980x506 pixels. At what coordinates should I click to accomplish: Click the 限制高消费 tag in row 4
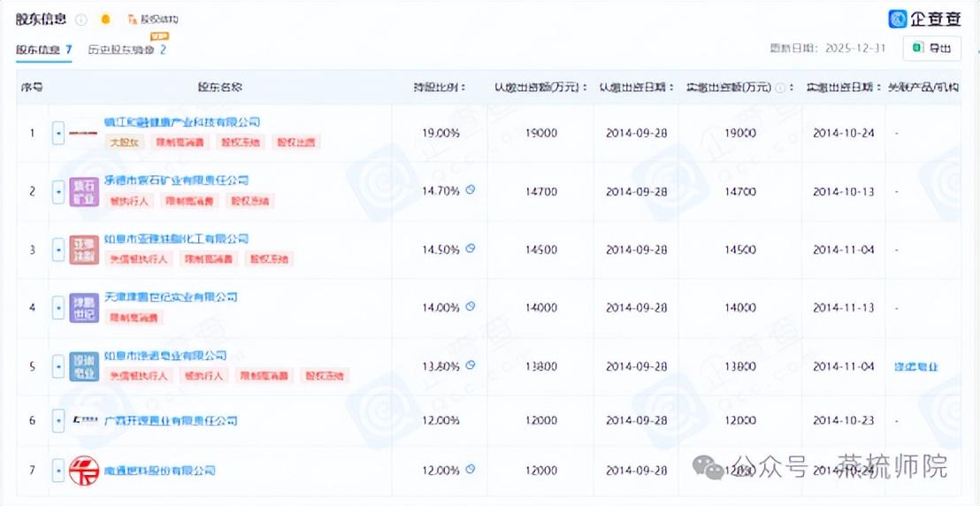pos(134,318)
